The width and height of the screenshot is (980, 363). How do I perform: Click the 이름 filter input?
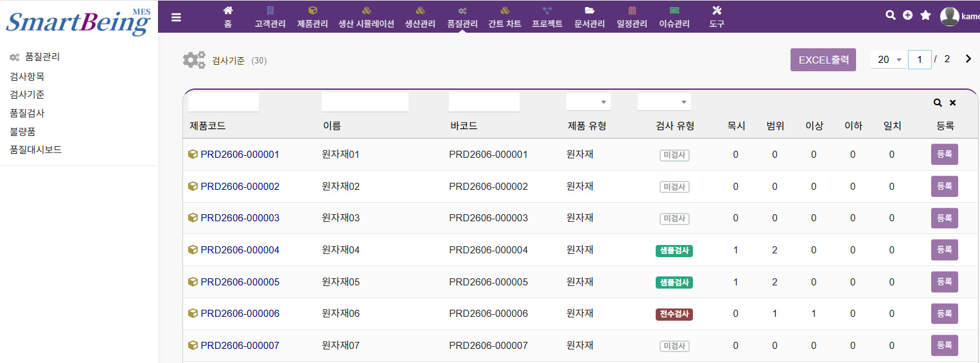[x=365, y=103]
